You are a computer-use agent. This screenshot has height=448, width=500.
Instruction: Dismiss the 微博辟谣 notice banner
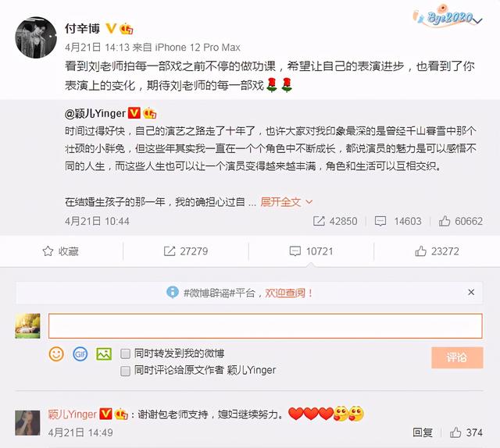[471, 292]
